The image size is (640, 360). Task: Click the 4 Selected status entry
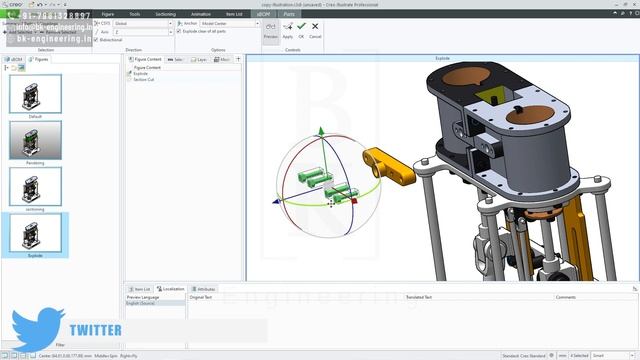[579, 356]
